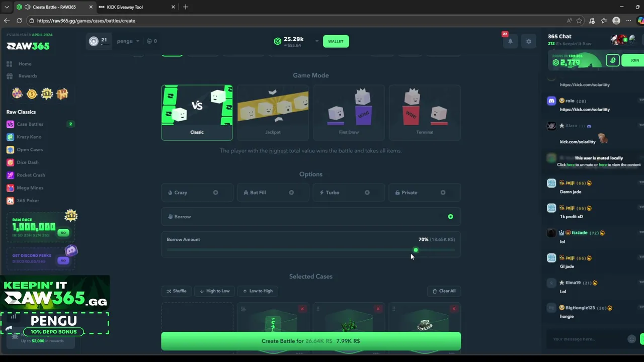Click the Dice Dash game icon
This screenshot has height=362, width=644.
tap(10, 162)
